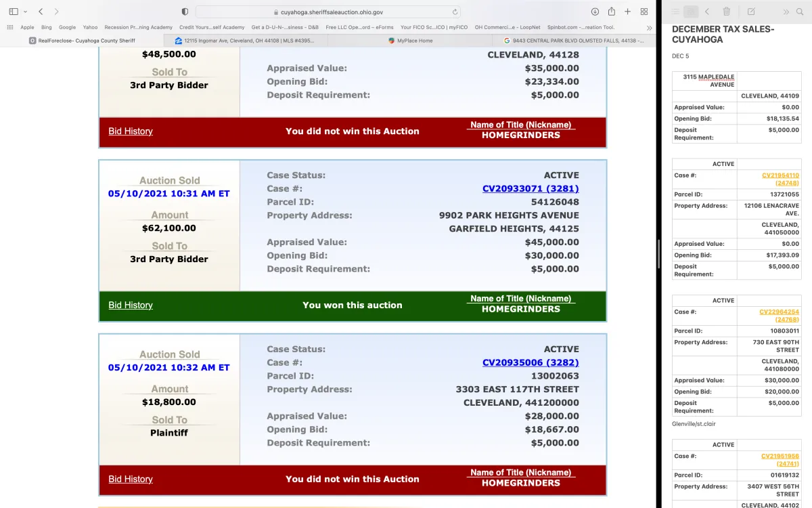Open the Spinbot.com bookmark

(581, 28)
